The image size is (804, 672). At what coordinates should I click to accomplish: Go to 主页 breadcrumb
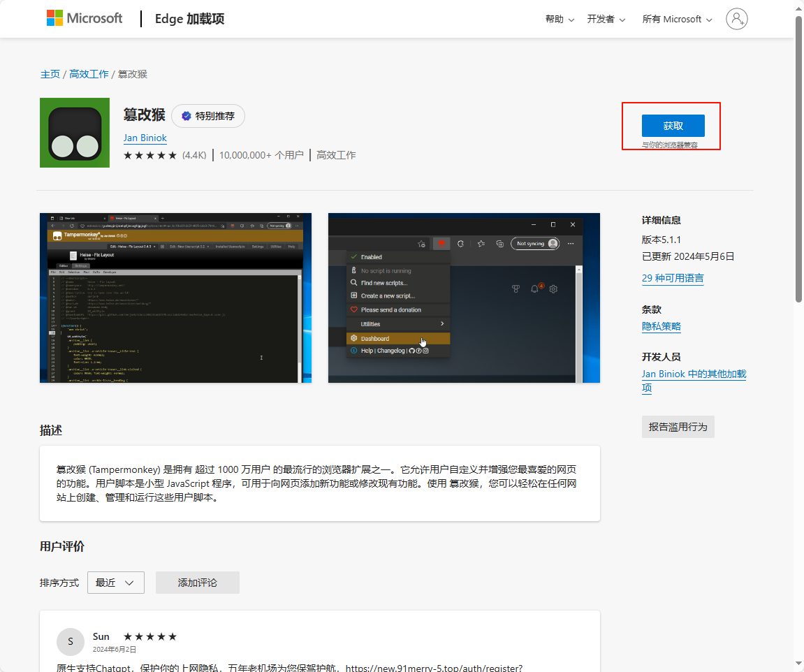(x=50, y=74)
